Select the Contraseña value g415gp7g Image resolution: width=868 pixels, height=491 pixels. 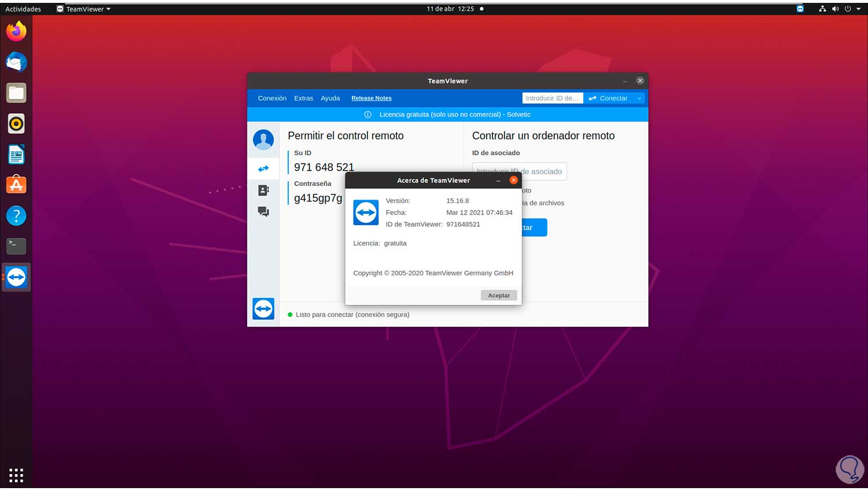tap(318, 198)
